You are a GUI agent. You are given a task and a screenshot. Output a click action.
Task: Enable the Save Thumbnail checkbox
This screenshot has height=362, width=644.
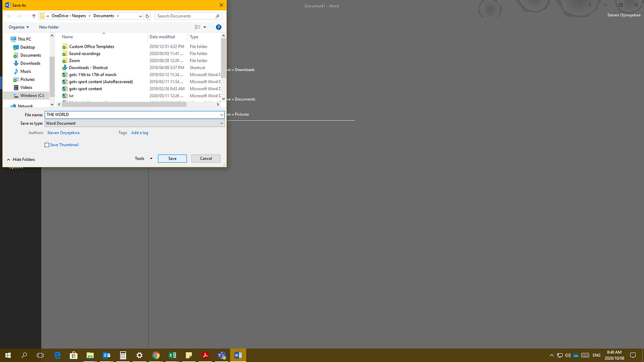tap(47, 145)
